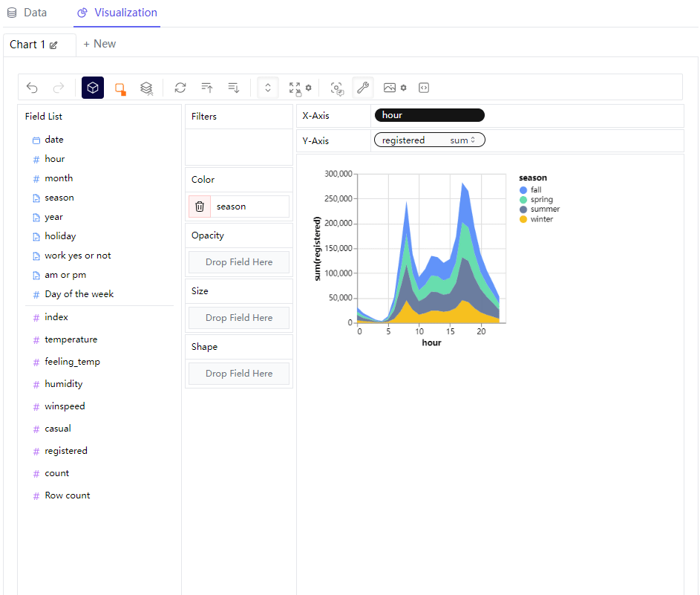This screenshot has width=700, height=595.
Task: Click the document icon beside holiday field
Action: [x=36, y=237]
